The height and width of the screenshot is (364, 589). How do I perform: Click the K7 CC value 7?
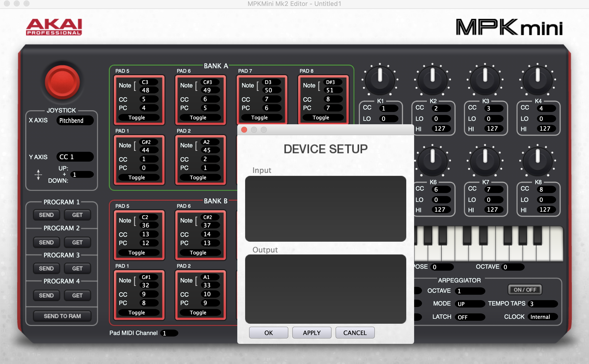point(494,189)
